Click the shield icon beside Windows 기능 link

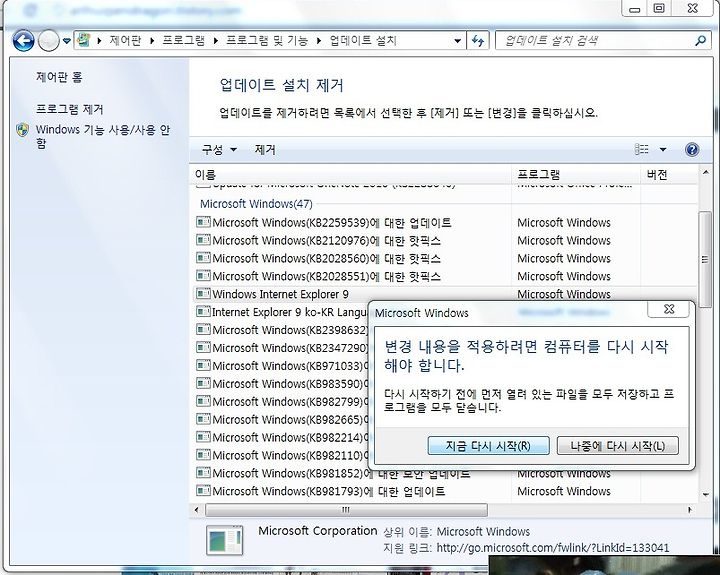[x=22, y=130]
